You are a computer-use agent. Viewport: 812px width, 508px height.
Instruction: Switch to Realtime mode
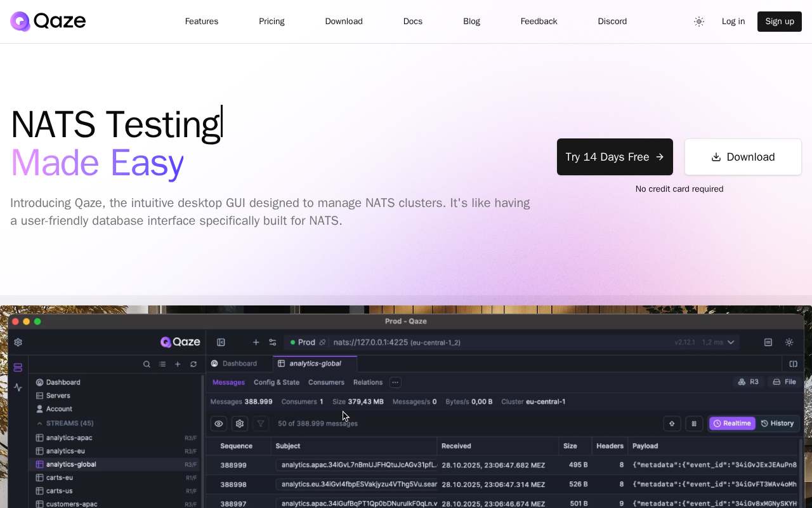[733, 424]
